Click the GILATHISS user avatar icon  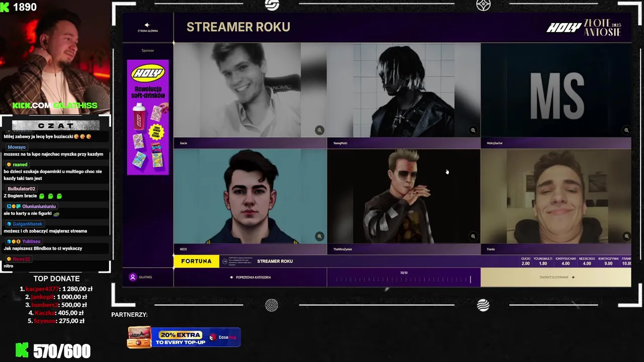click(x=133, y=277)
